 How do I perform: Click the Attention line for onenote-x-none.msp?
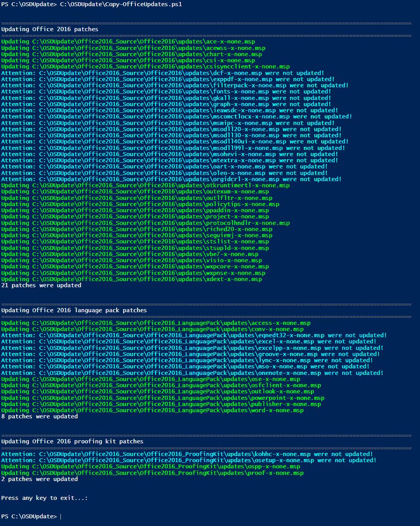[192, 373]
